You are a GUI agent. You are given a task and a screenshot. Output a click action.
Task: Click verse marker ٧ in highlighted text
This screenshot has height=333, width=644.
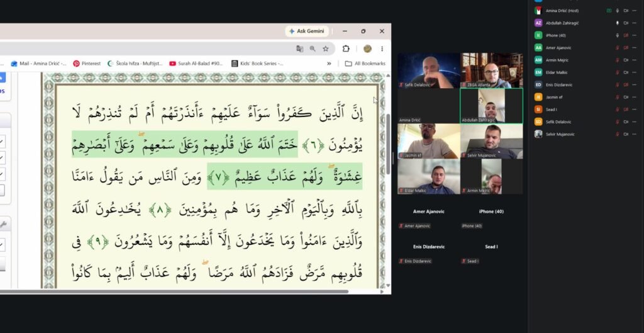[x=218, y=178]
